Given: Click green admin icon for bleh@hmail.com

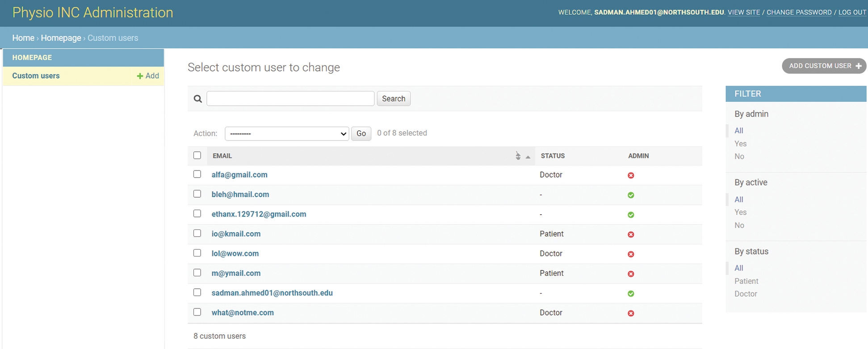Looking at the screenshot, I should click(631, 195).
